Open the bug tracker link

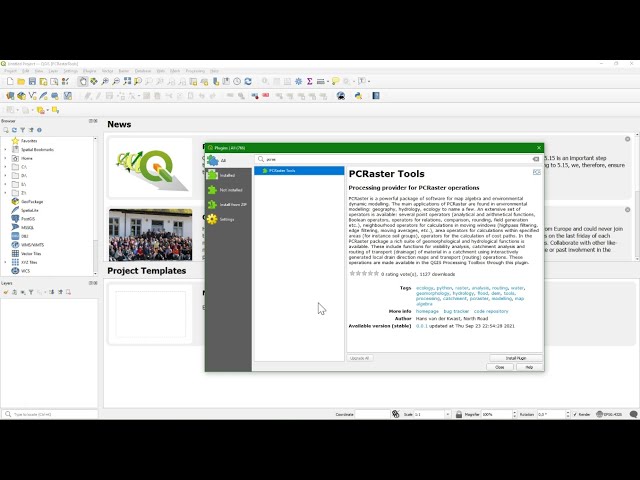(456, 311)
